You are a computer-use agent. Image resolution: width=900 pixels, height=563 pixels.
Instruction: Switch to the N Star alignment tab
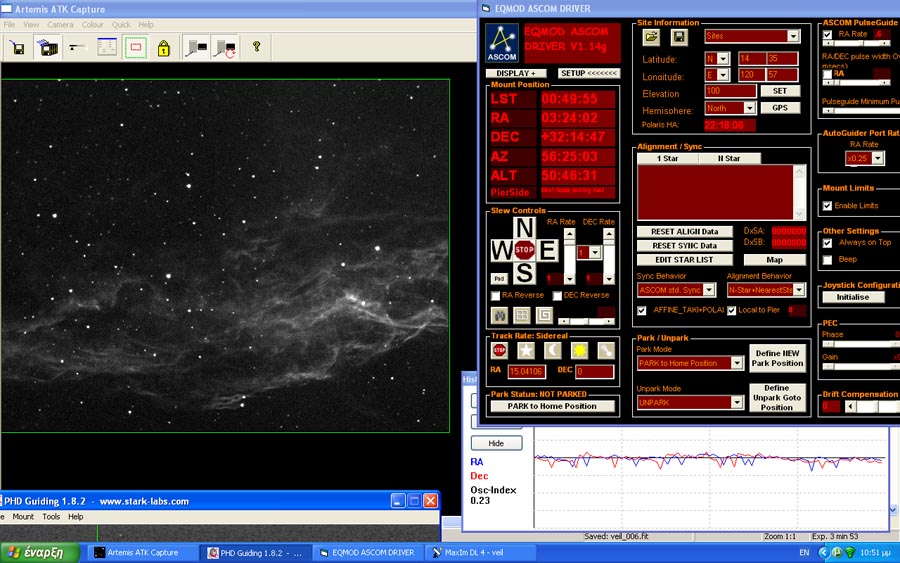tap(729, 158)
